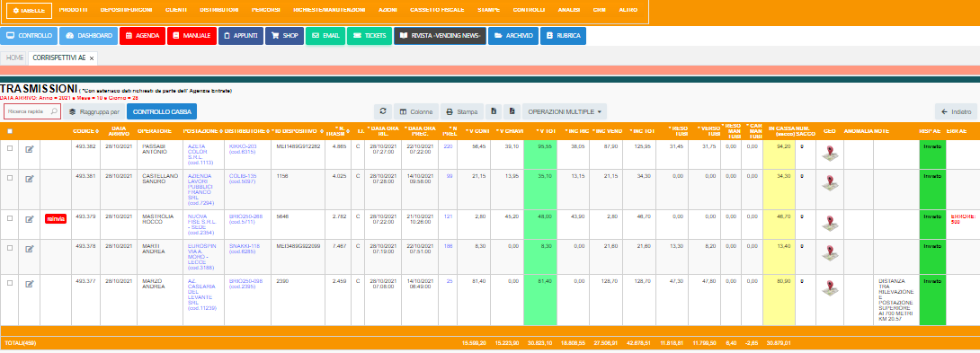Click the red reinvia badge on row 493.379
The width and height of the screenshot is (980, 353).
56,218
